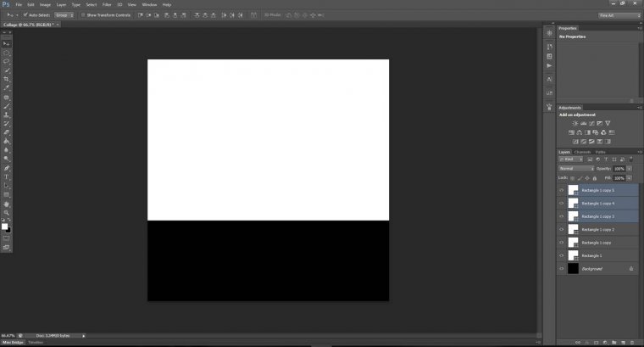Enable Show Transform Controls checkbox
This screenshot has height=347, width=644.
(82, 14)
